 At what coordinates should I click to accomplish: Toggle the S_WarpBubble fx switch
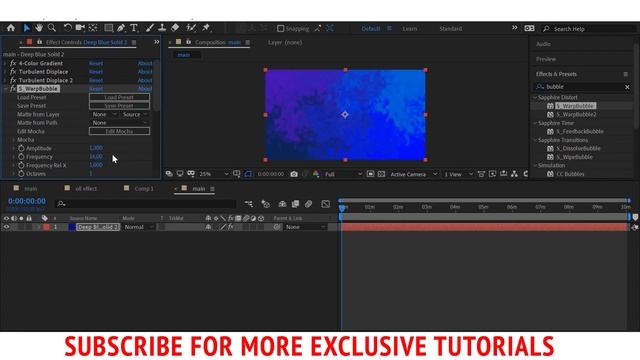13,89
